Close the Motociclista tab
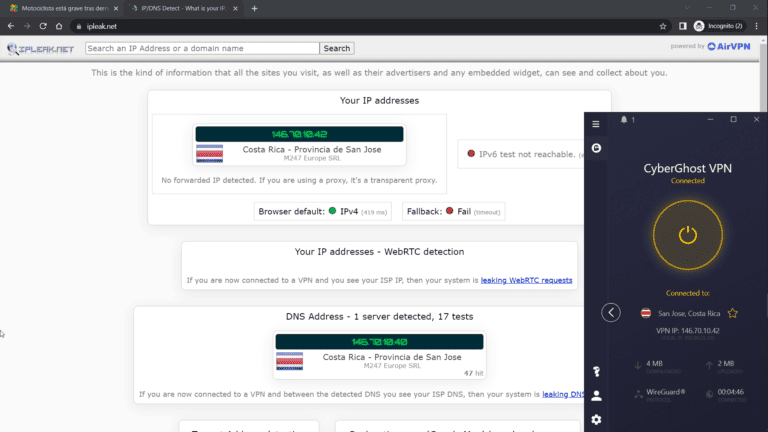Screen dimensions: 768x432 click(116, 8)
